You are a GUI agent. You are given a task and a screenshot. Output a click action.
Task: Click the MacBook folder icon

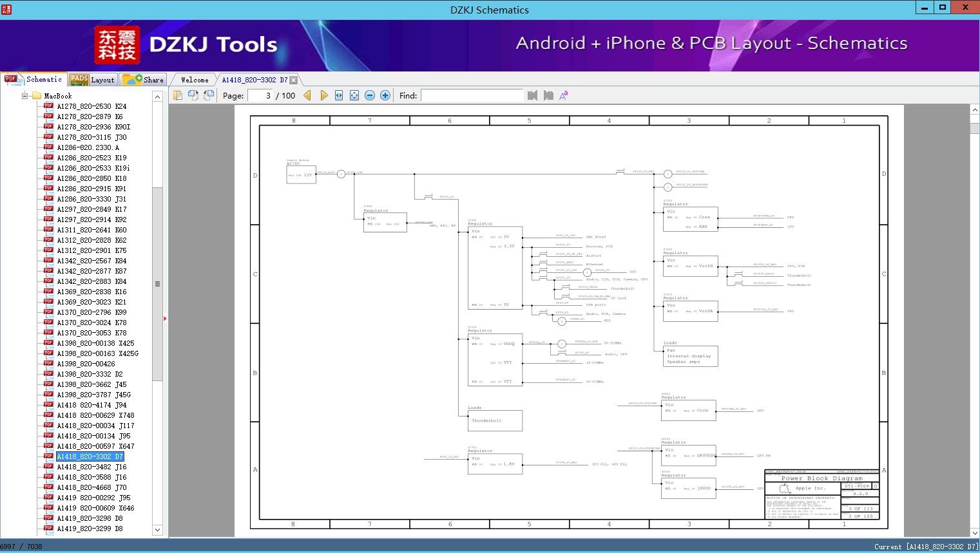(37, 96)
